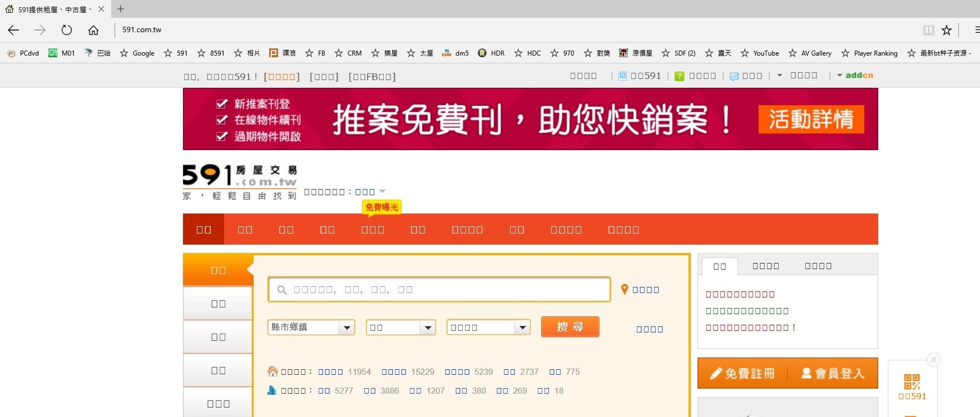Click the listing count 11954 link

pos(359,372)
